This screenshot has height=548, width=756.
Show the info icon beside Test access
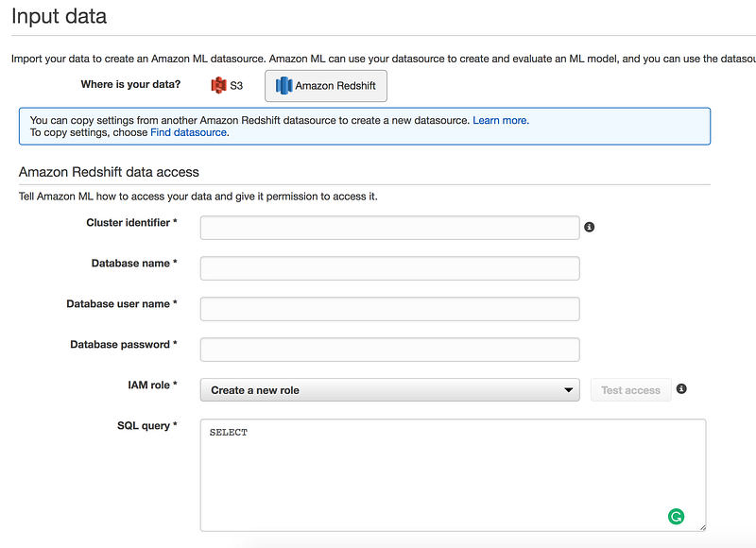coord(681,389)
